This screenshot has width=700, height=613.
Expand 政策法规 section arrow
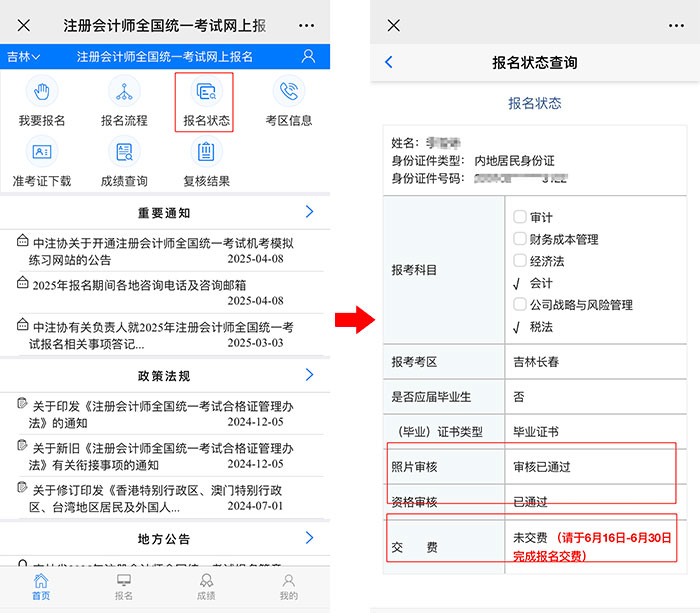309,375
